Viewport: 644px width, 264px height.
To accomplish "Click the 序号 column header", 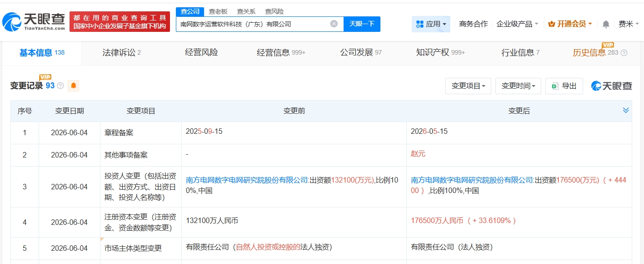I will tap(25, 111).
